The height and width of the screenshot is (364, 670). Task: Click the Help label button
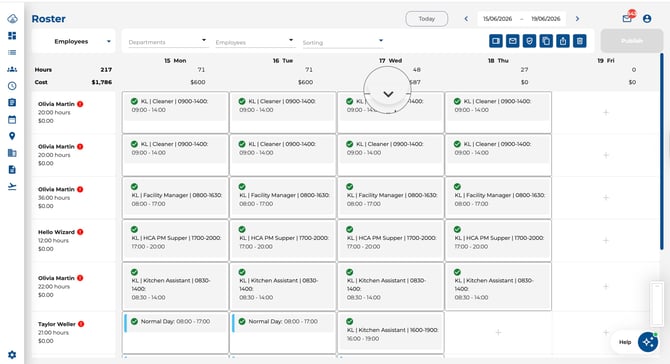point(625,342)
